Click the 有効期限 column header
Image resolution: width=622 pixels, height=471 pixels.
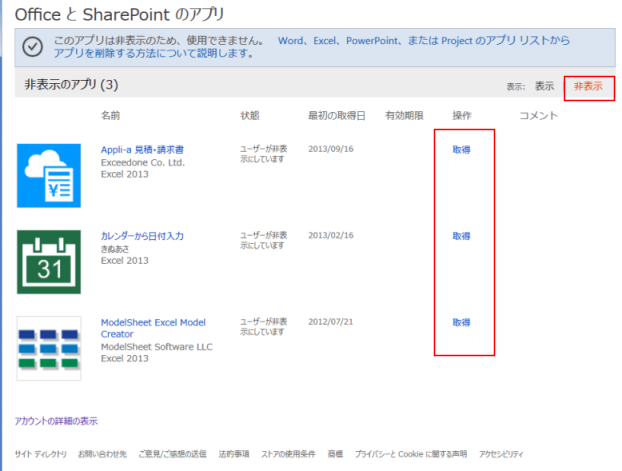[x=404, y=115]
